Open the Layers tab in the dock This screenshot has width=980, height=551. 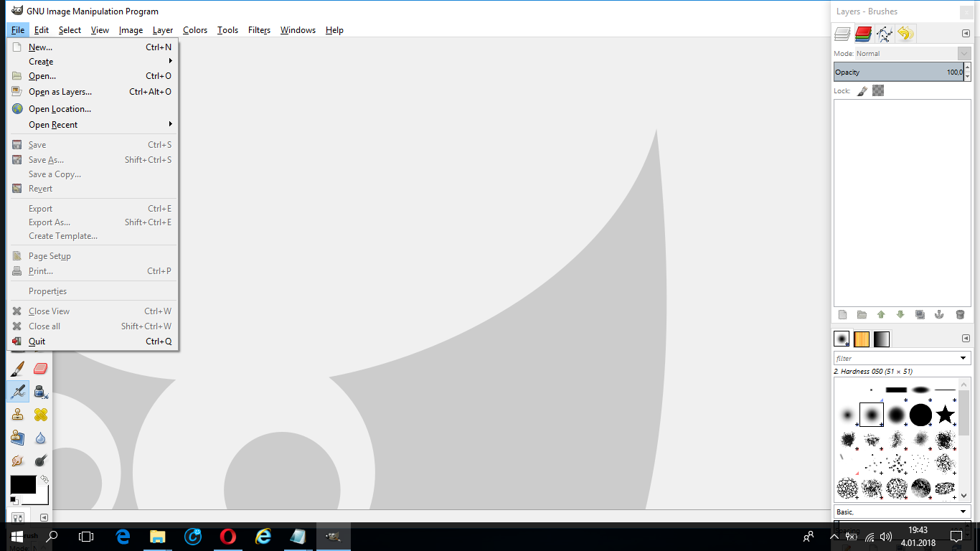pyautogui.click(x=843, y=34)
